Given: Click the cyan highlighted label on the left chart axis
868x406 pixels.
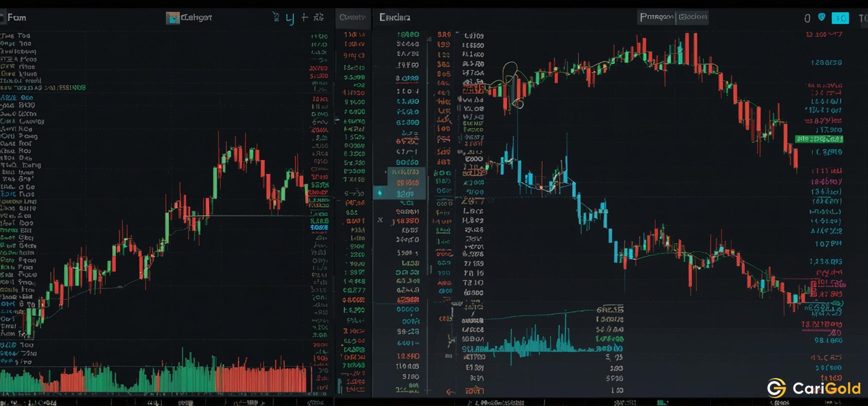Looking at the screenshot, I should pos(319,227).
